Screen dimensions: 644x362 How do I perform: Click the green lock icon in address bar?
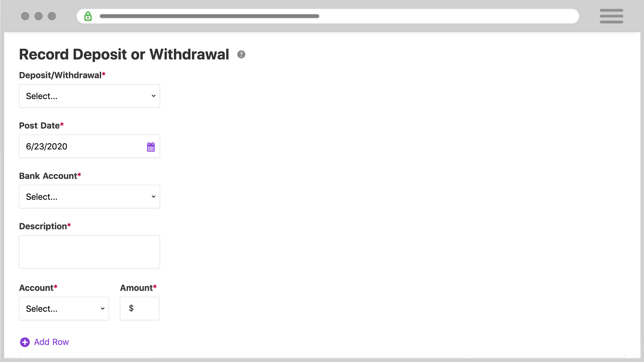tap(88, 16)
